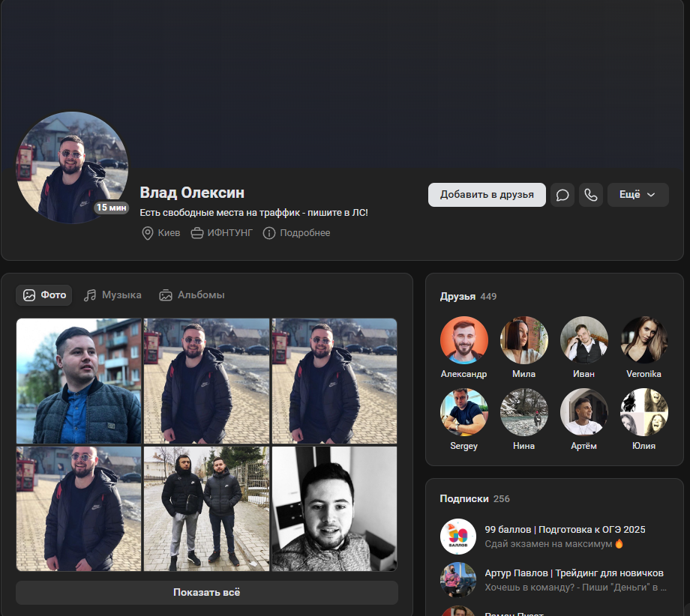Click the Подписки 256 header
The height and width of the screenshot is (616, 690).
475,499
